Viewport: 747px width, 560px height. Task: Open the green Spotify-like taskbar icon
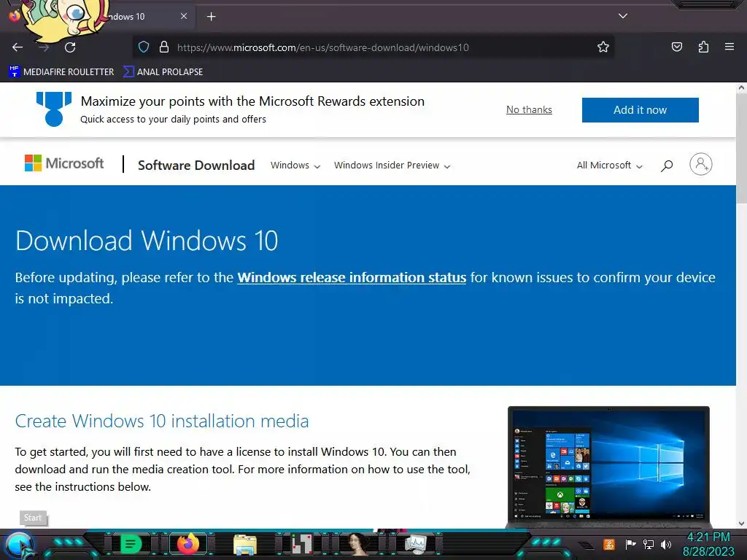(x=131, y=544)
